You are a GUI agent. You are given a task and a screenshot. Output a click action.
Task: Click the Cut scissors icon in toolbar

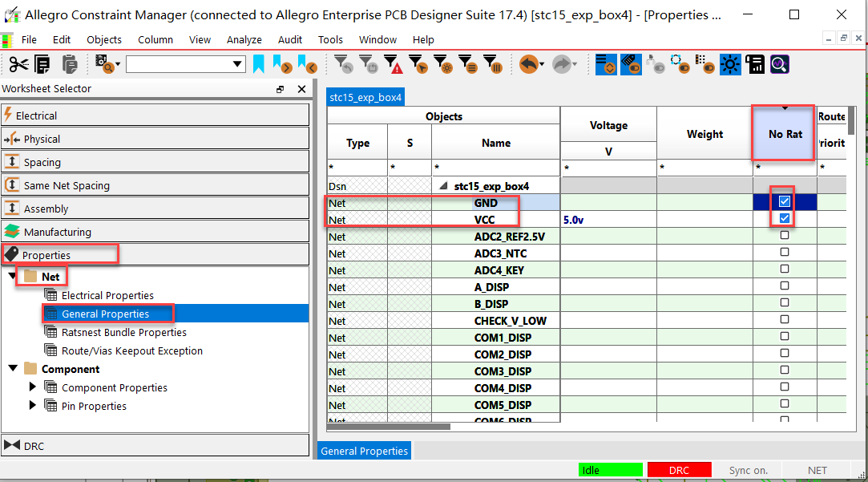coord(18,64)
